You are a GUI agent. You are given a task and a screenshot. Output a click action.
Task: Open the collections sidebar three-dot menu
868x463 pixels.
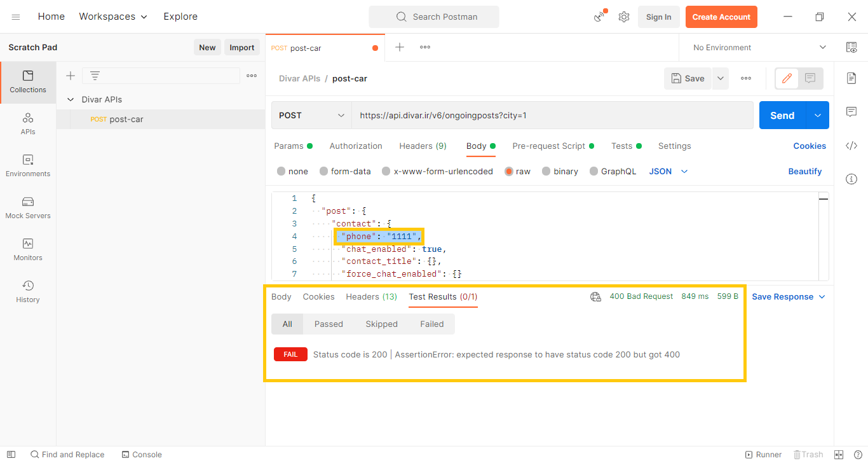pyautogui.click(x=252, y=76)
